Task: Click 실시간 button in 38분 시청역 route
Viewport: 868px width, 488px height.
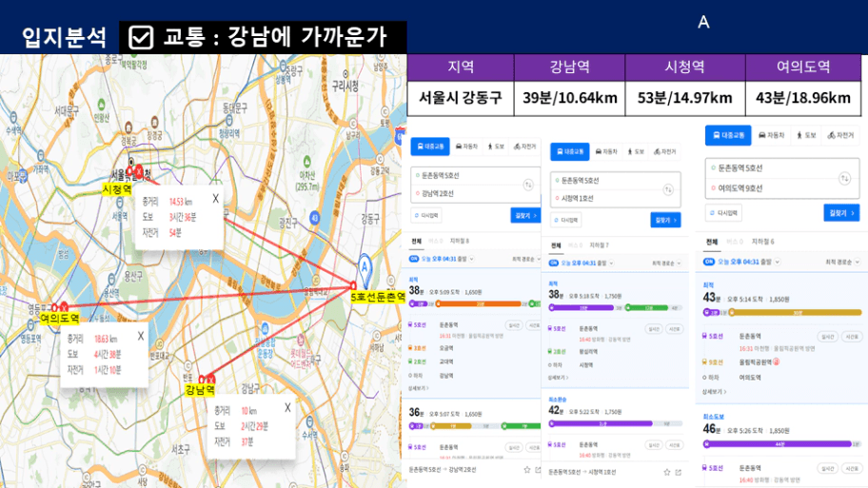Action: (654, 328)
